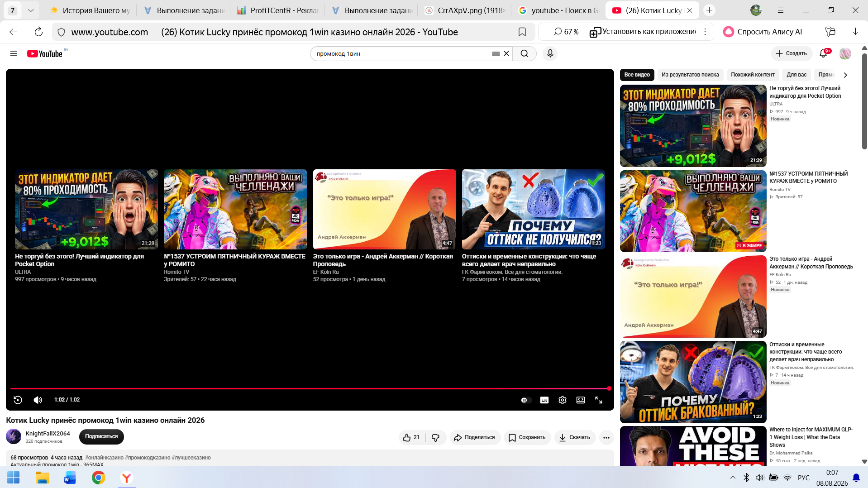The height and width of the screenshot is (488, 868).
Task: Start voice search with the microphone
Action: pyautogui.click(x=550, y=53)
